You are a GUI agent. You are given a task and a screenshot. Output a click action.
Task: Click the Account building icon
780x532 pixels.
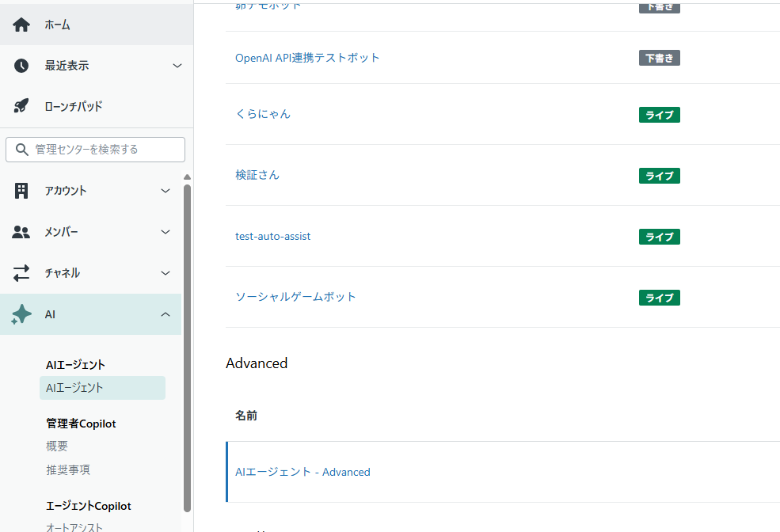[x=21, y=191]
